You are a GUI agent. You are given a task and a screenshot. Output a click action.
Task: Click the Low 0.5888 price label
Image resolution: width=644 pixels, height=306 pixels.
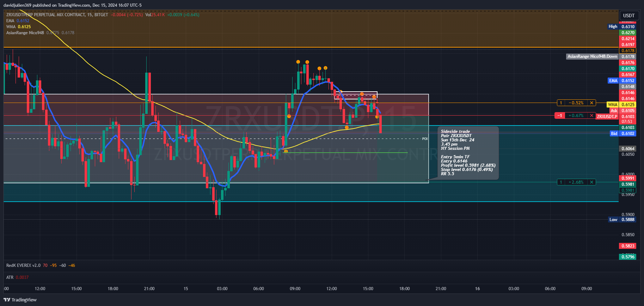pos(622,220)
